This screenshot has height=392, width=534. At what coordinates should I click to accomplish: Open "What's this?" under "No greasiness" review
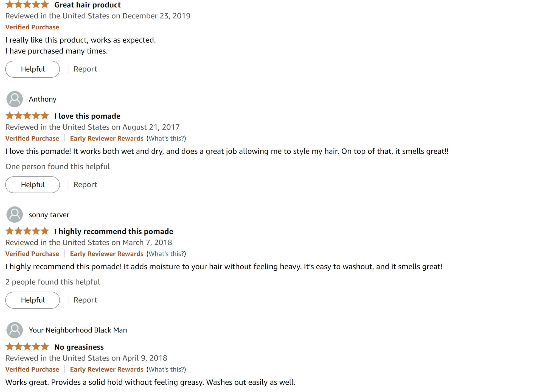pyautogui.click(x=166, y=369)
